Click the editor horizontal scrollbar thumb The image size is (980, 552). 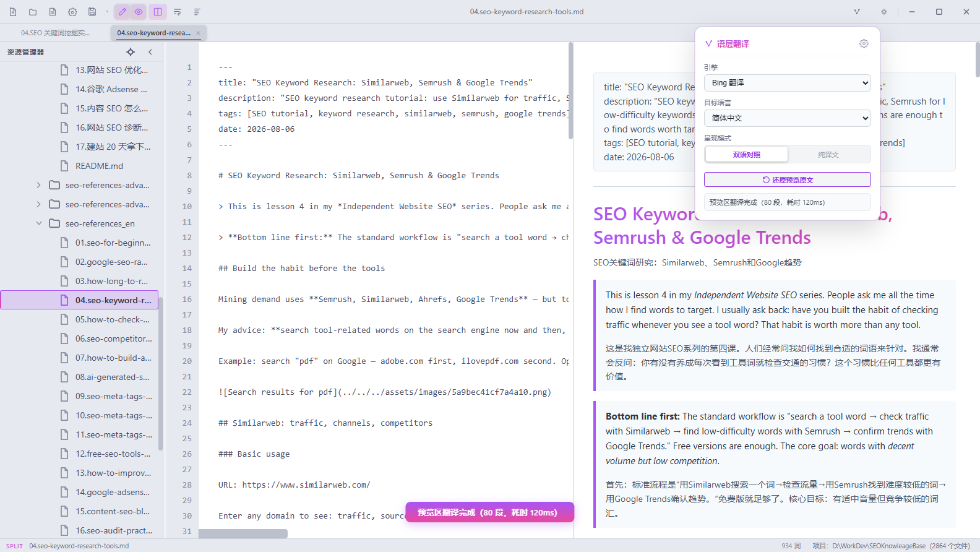[243, 533]
